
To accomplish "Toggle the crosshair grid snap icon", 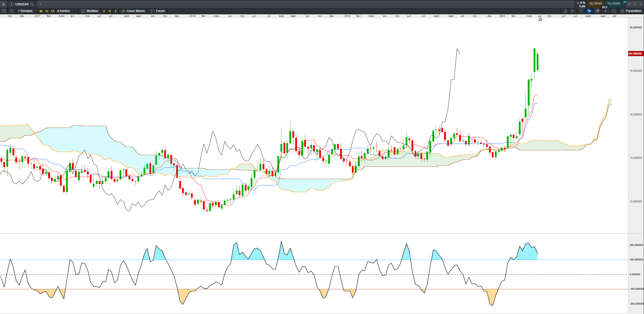I will click(x=581, y=11).
